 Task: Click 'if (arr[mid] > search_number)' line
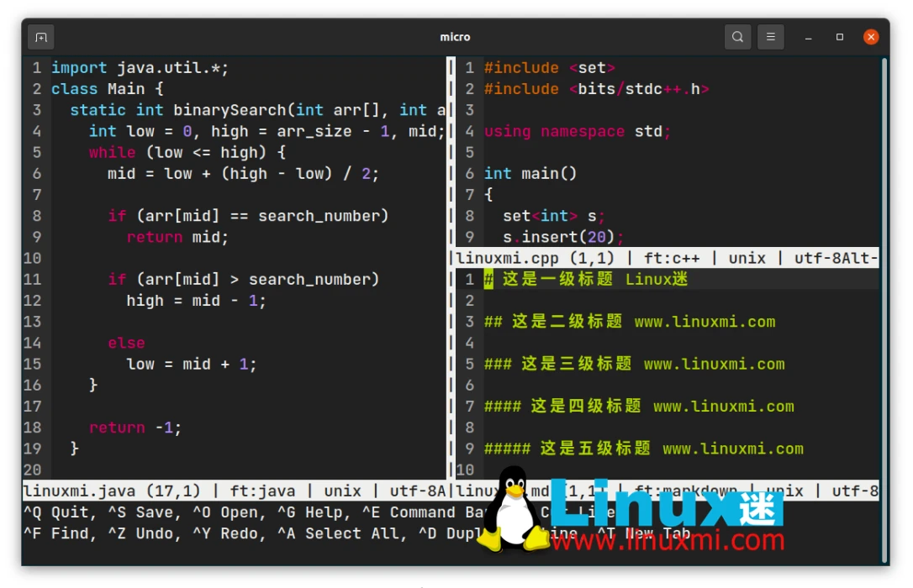[244, 279]
